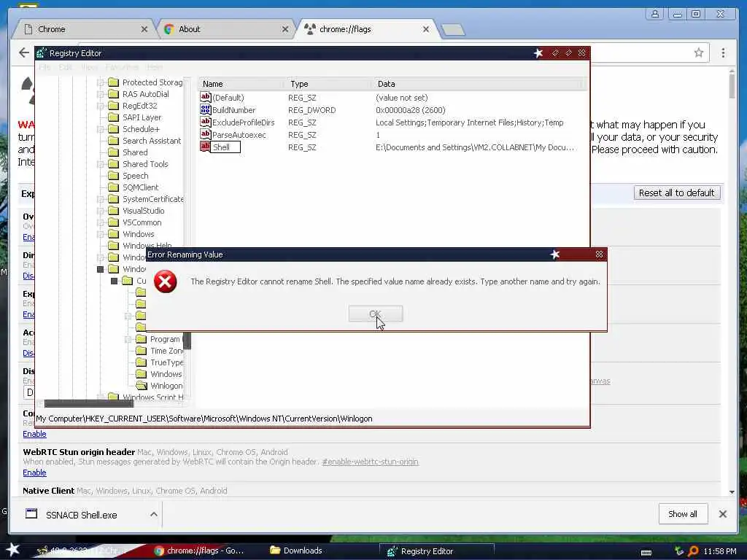Click the BuildNumber data value 0x00000a28 (2600)
The height and width of the screenshot is (560, 747).
click(x=410, y=110)
